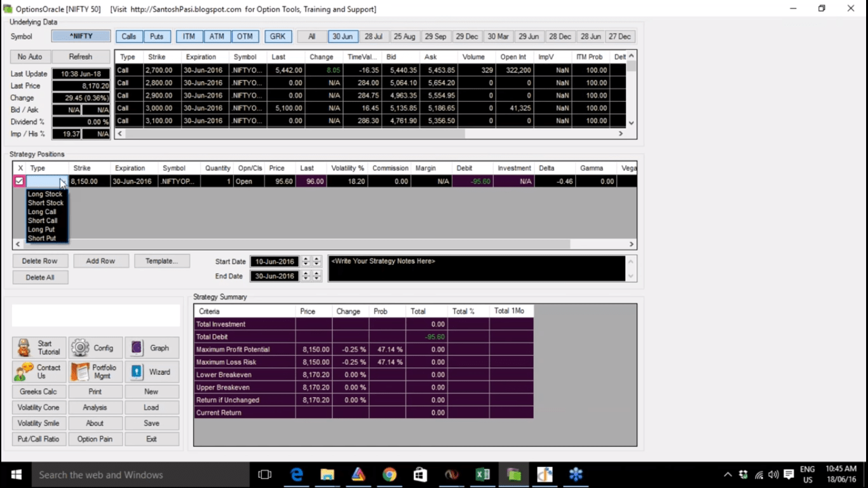
Task: Select Long Stock from type list
Action: pyautogui.click(x=45, y=194)
